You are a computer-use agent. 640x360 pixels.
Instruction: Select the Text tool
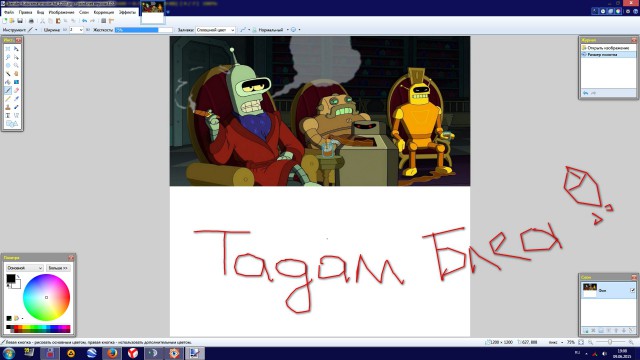pos(8,116)
